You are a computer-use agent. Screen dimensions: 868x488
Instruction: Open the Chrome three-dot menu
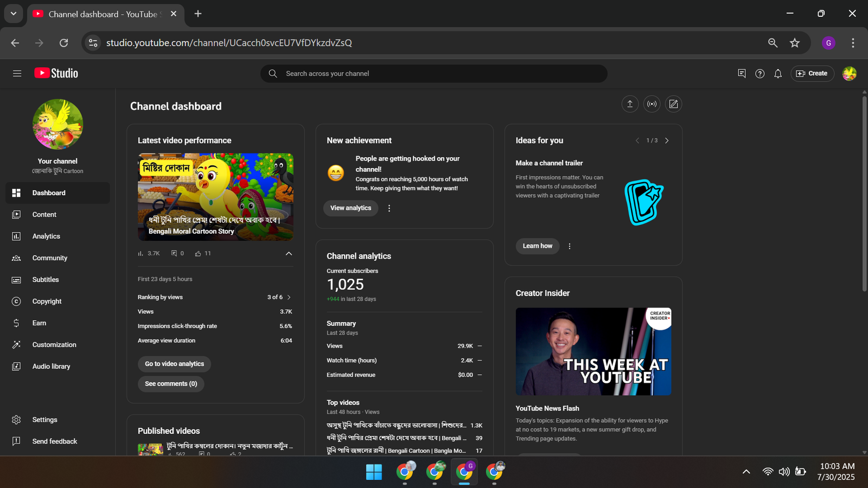[853, 43]
